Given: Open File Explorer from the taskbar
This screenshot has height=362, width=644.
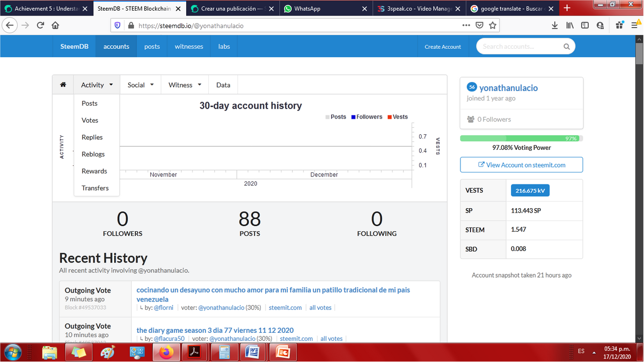Looking at the screenshot, I should pyautogui.click(x=49, y=352).
